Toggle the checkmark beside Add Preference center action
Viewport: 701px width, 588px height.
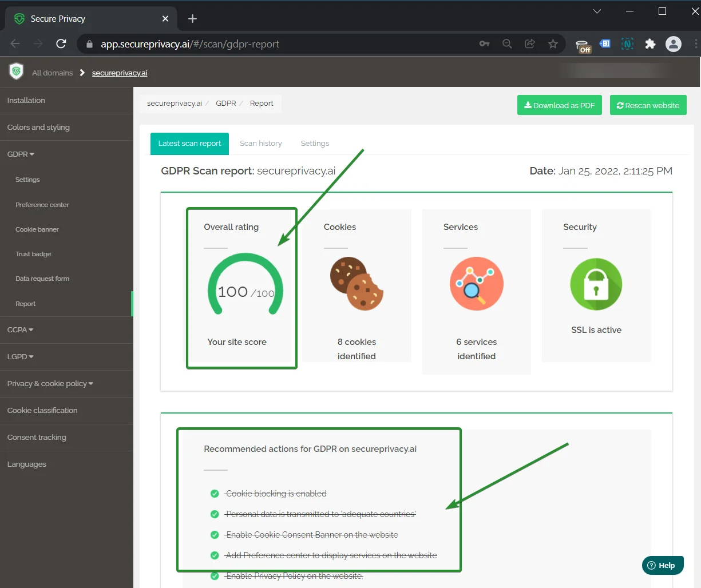coord(215,555)
